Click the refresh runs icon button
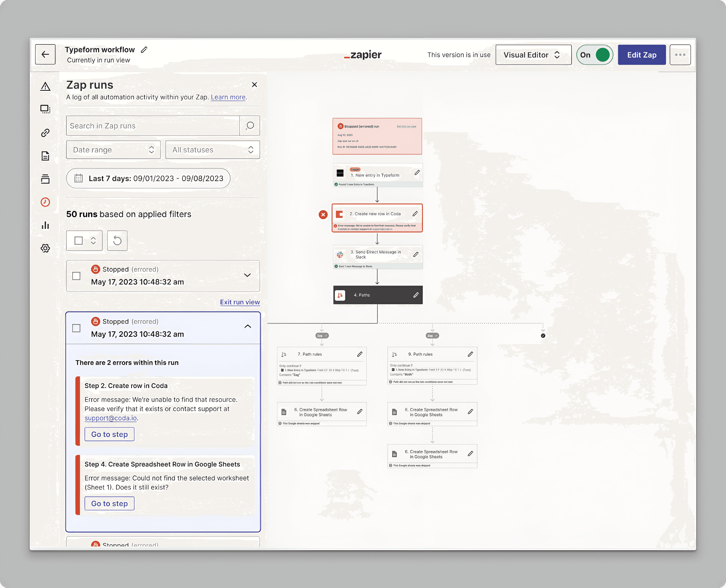 point(117,240)
